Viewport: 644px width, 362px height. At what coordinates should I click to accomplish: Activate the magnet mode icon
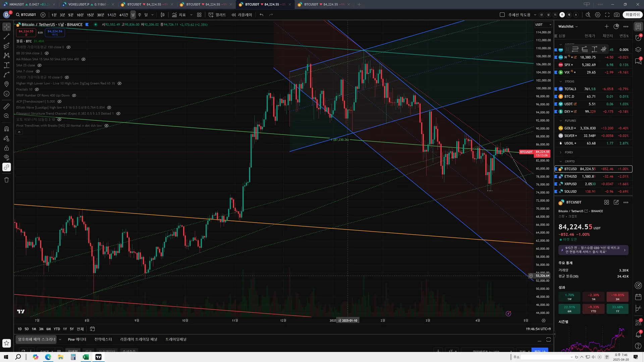tap(6, 129)
